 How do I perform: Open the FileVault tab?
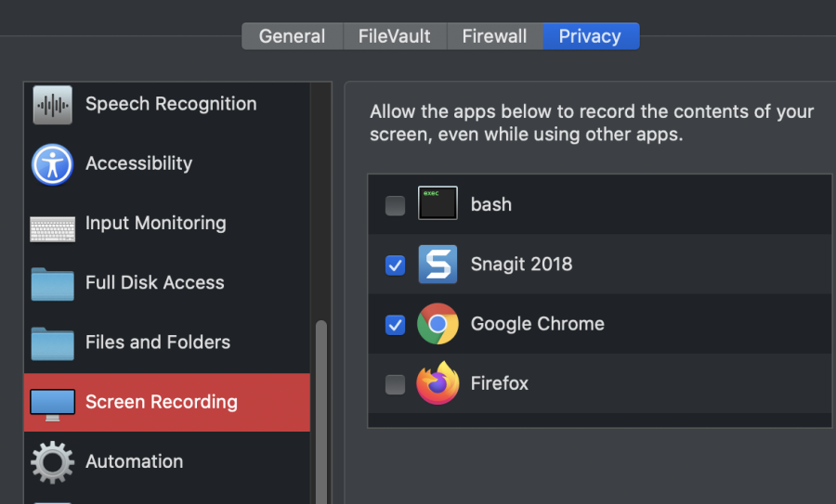tap(394, 36)
